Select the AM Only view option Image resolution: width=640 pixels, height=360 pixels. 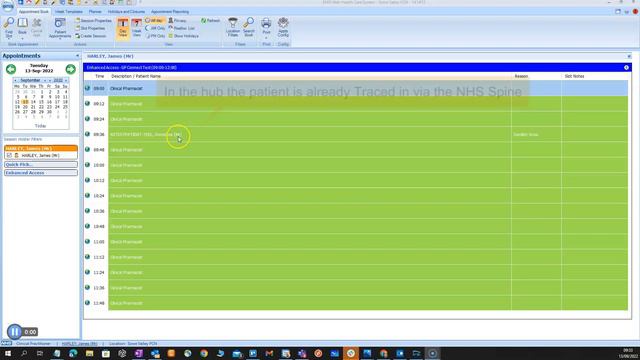click(155, 28)
